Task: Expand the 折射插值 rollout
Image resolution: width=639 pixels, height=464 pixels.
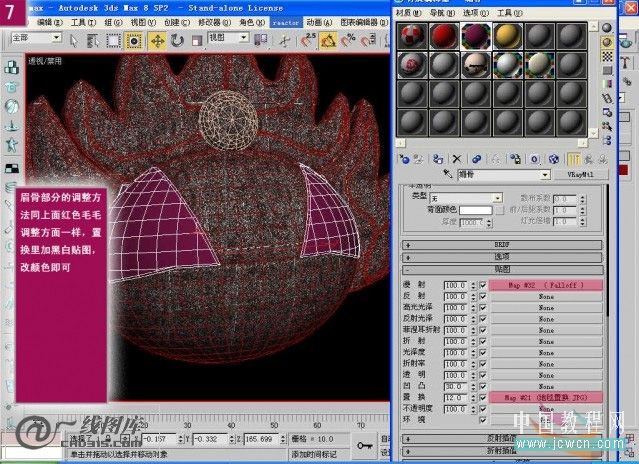Action: pos(502,451)
